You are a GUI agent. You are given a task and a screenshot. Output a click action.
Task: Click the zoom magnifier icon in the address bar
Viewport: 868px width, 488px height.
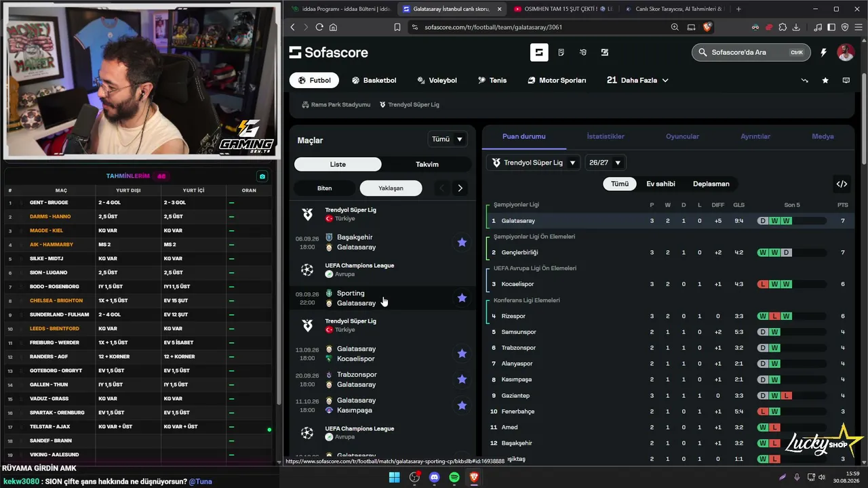tap(675, 27)
